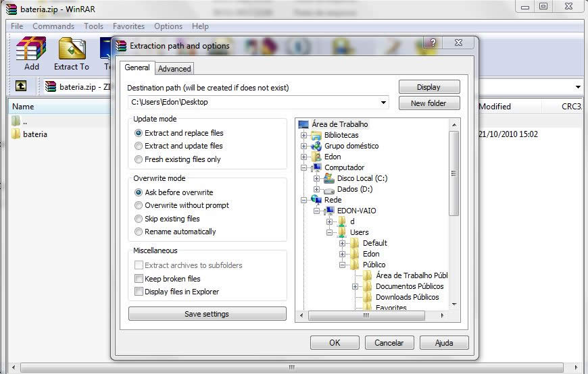
Task: Collapse the EDON-VAIO tree node
Action: tap(316, 211)
